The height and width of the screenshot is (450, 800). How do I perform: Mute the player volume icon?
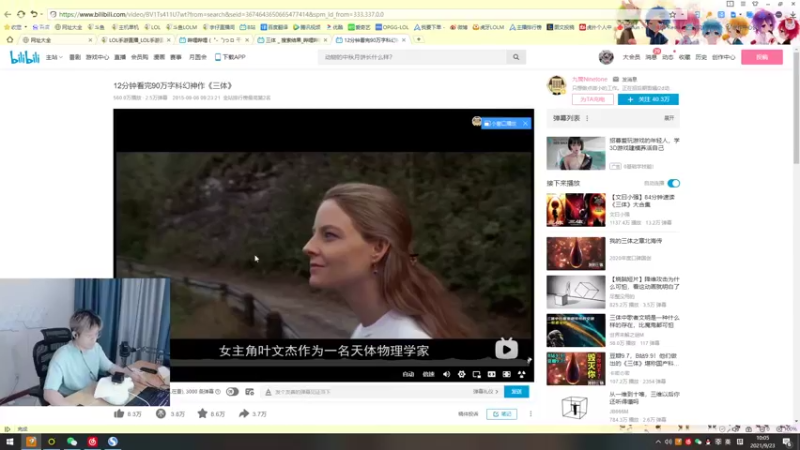446,374
